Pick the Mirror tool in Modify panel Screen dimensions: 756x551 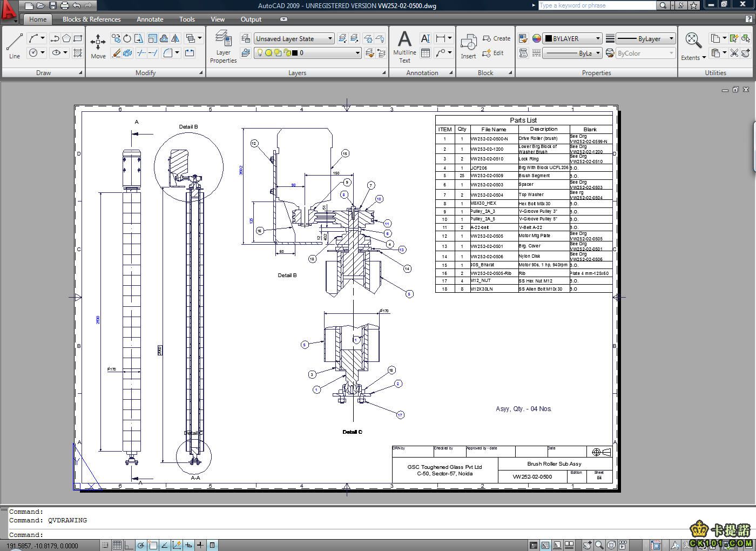[x=175, y=38]
